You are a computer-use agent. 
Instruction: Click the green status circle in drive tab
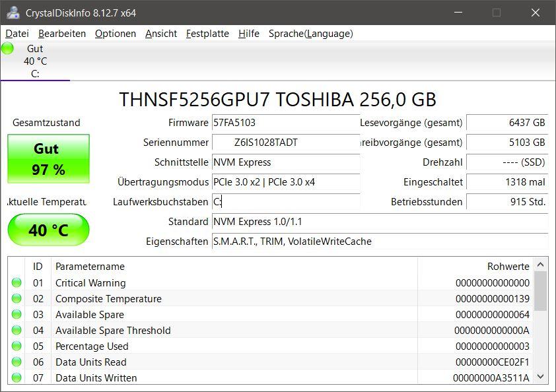7,48
